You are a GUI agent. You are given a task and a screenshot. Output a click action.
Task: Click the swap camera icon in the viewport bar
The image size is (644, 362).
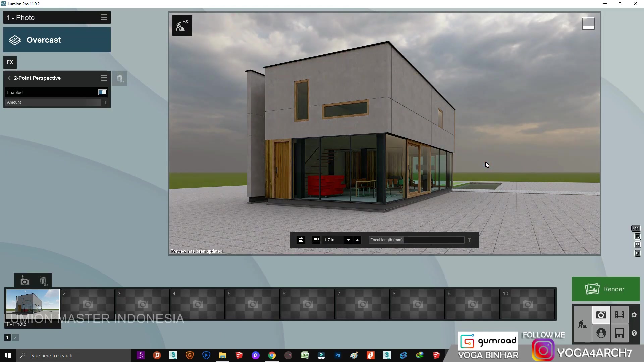(x=301, y=240)
